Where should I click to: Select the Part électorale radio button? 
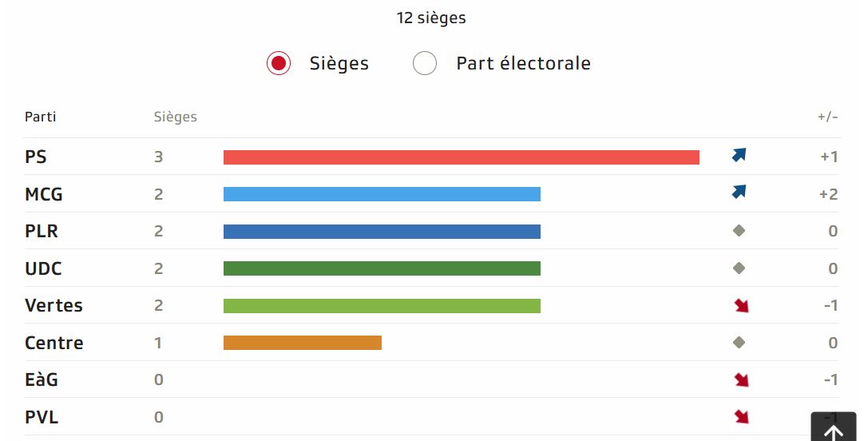click(425, 63)
